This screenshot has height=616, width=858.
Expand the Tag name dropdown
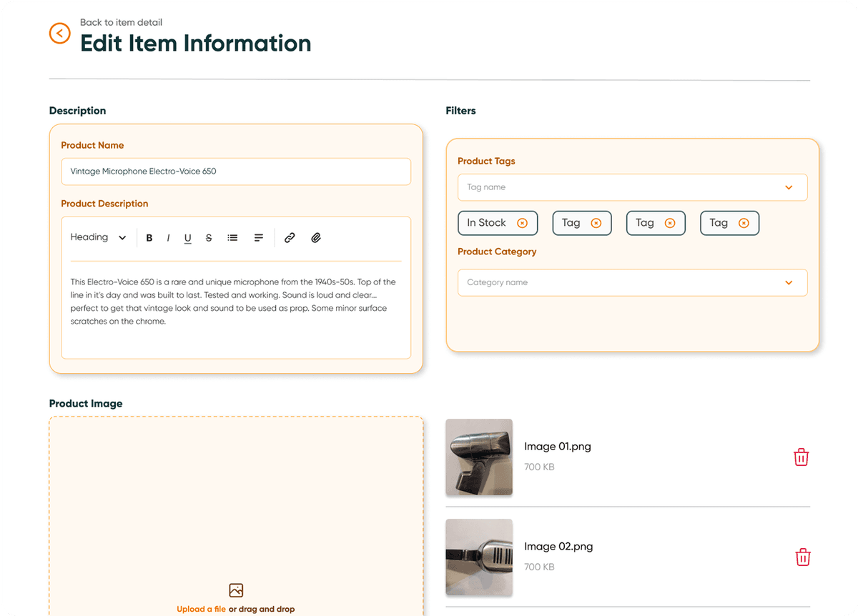click(x=789, y=187)
